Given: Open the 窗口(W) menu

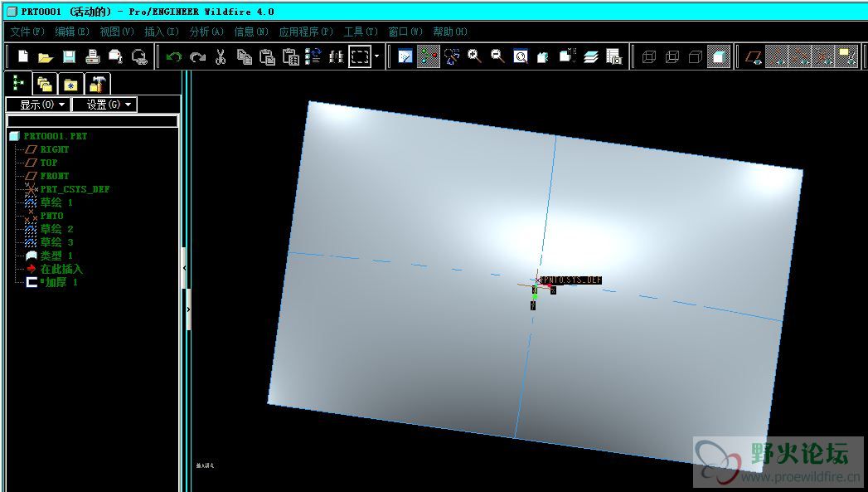Looking at the screenshot, I should tap(405, 32).
